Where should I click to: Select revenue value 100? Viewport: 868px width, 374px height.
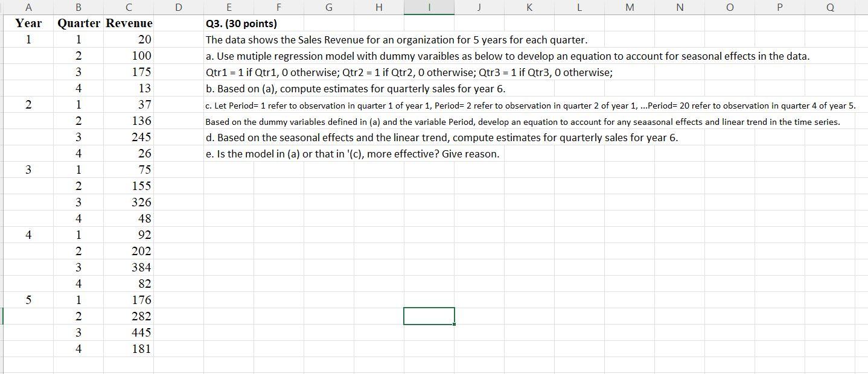[129, 55]
